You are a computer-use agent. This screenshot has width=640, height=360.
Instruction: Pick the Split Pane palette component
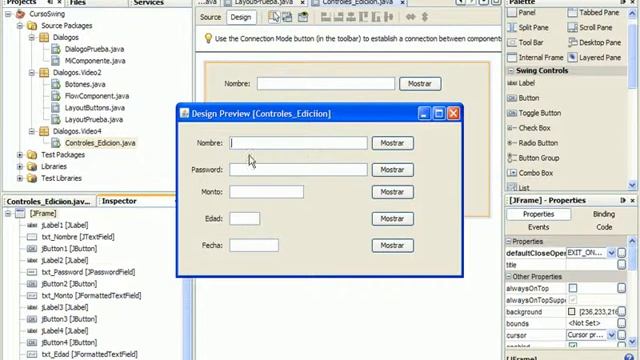(x=528, y=27)
